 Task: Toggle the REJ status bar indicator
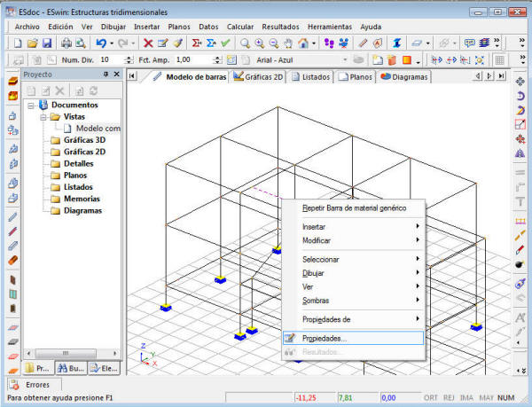click(449, 397)
